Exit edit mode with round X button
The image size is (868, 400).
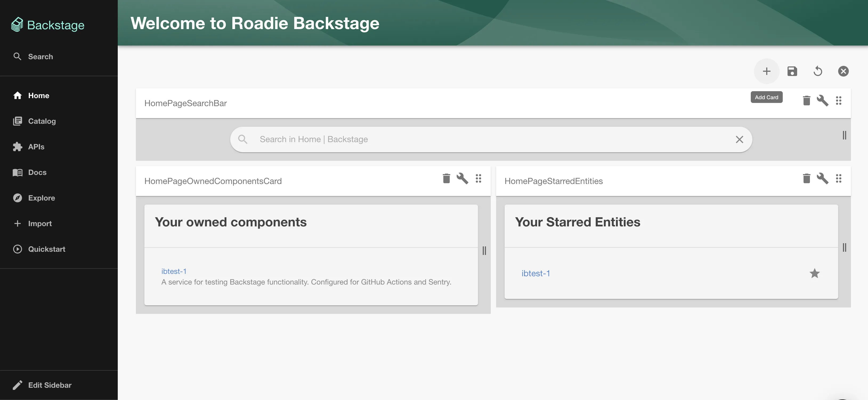click(843, 71)
